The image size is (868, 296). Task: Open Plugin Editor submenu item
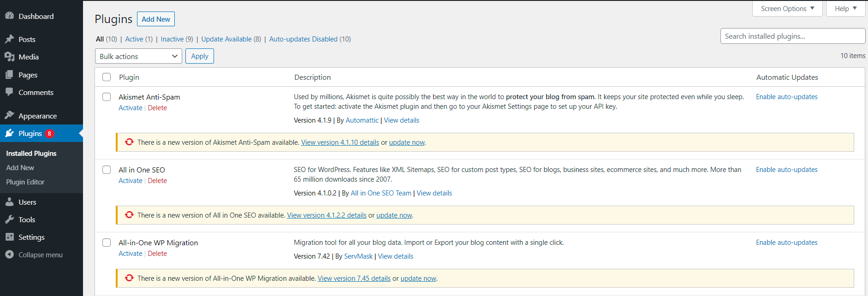click(x=25, y=182)
